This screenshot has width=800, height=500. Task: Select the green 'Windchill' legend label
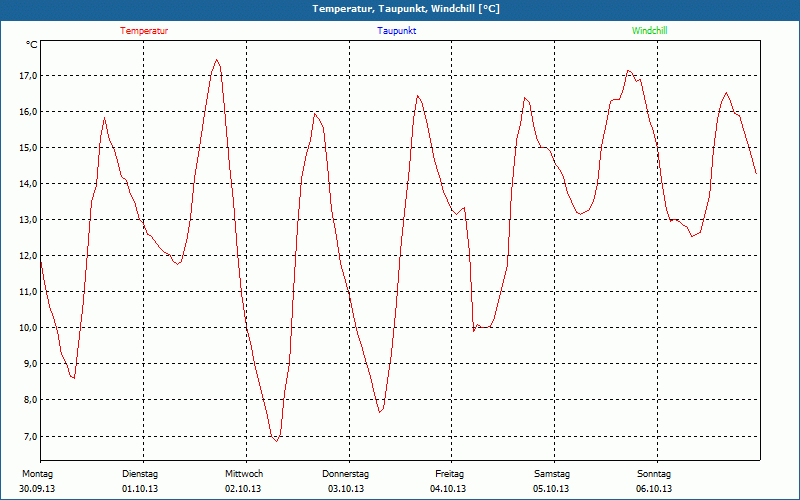click(x=649, y=31)
